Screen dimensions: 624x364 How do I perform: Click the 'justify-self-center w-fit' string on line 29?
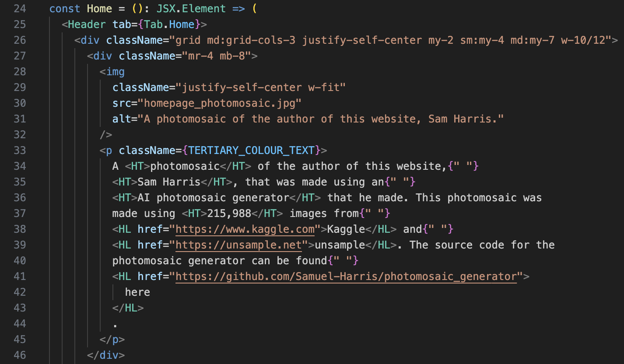point(261,87)
